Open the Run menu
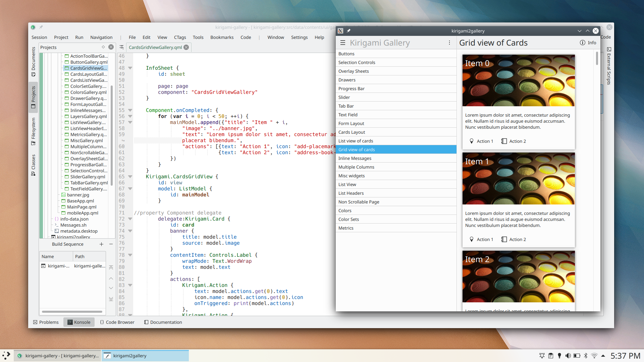The height and width of the screenshot is (362, 644). pos(79,37)
